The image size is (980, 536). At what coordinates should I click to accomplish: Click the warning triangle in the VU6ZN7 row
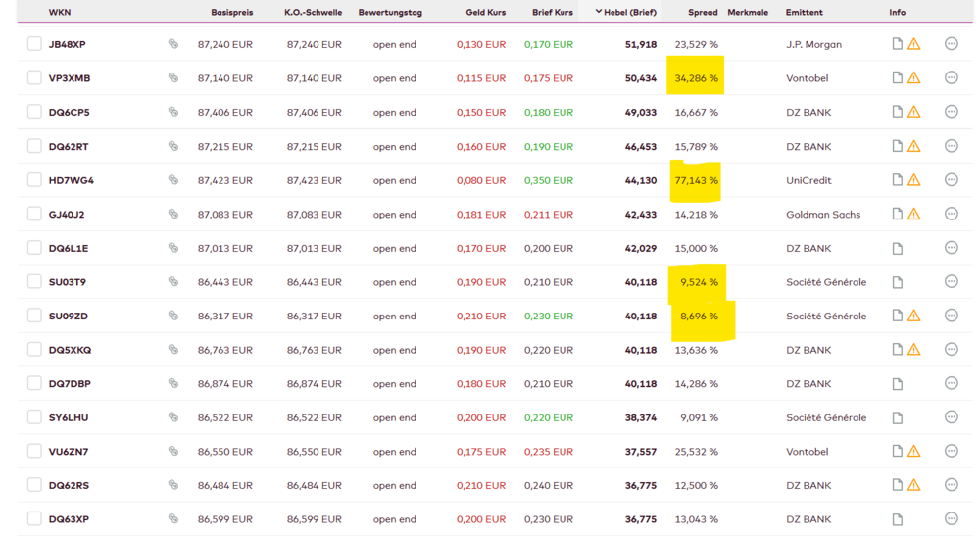click(x=914, y=452)
